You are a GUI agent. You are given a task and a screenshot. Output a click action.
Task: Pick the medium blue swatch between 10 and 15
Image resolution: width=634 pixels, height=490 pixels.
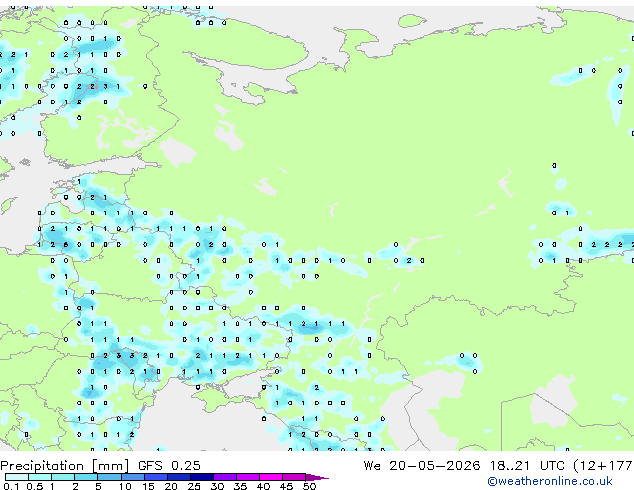tap(133, 477)
